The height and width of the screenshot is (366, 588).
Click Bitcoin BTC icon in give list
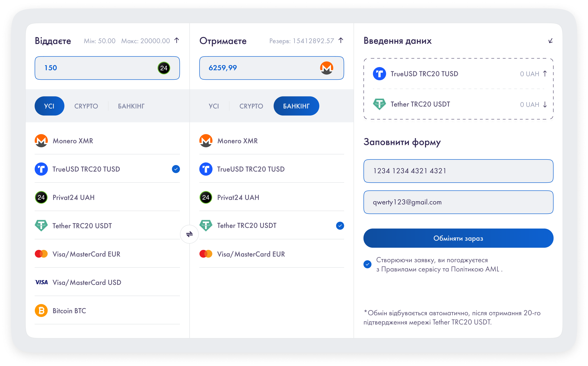41,311
